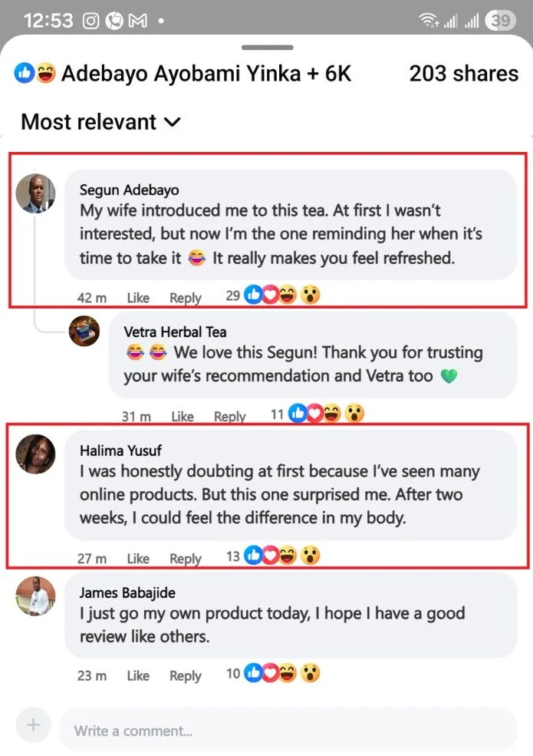Tap the Instagram notification icon in status bar

(91, 21)
